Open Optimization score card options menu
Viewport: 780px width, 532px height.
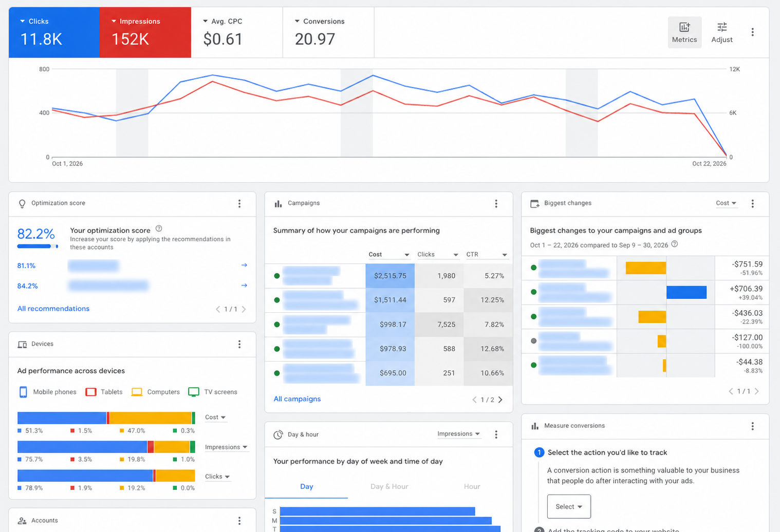point(239,203)
